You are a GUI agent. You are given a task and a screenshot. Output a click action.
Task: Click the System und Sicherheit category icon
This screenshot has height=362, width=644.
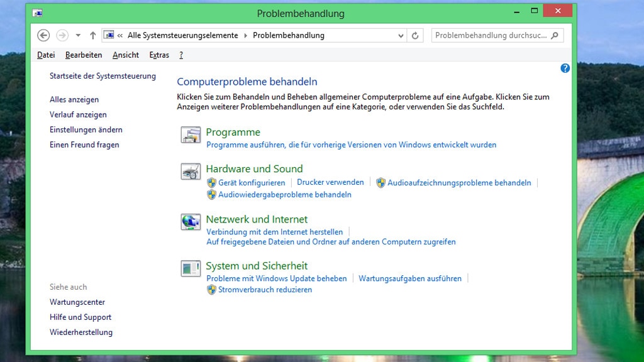(x=191, y=268)
